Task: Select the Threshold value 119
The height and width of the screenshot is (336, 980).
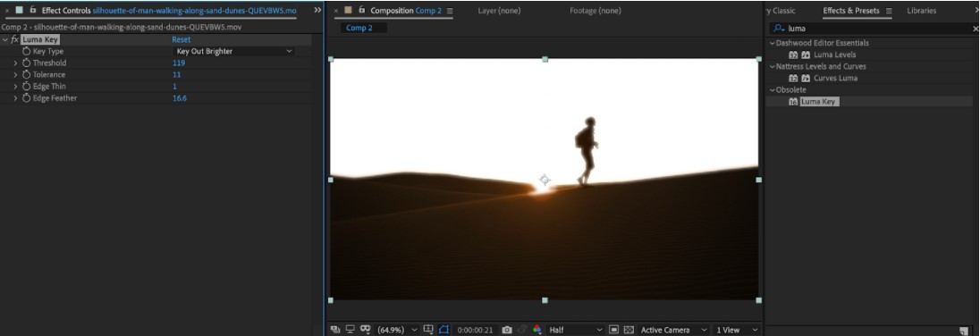Action: pyautogui.click(x=179, y=63)
